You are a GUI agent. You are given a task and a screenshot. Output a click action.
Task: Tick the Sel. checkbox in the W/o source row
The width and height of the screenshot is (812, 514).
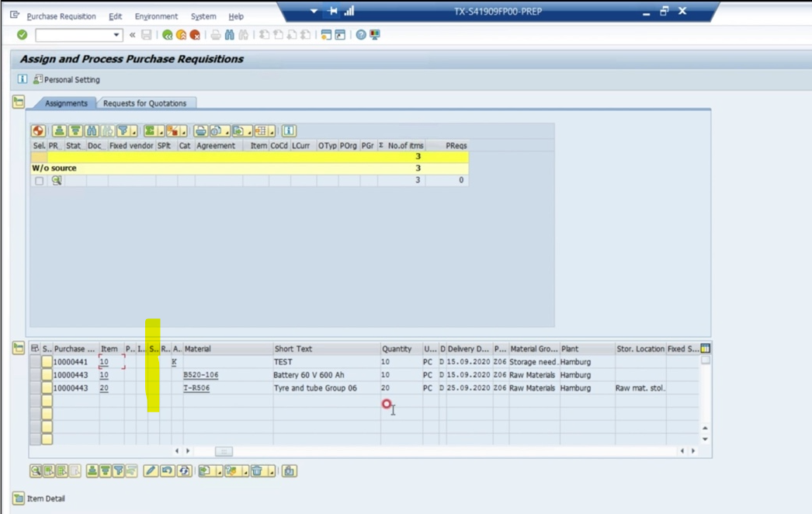click(x=40, y=181)
